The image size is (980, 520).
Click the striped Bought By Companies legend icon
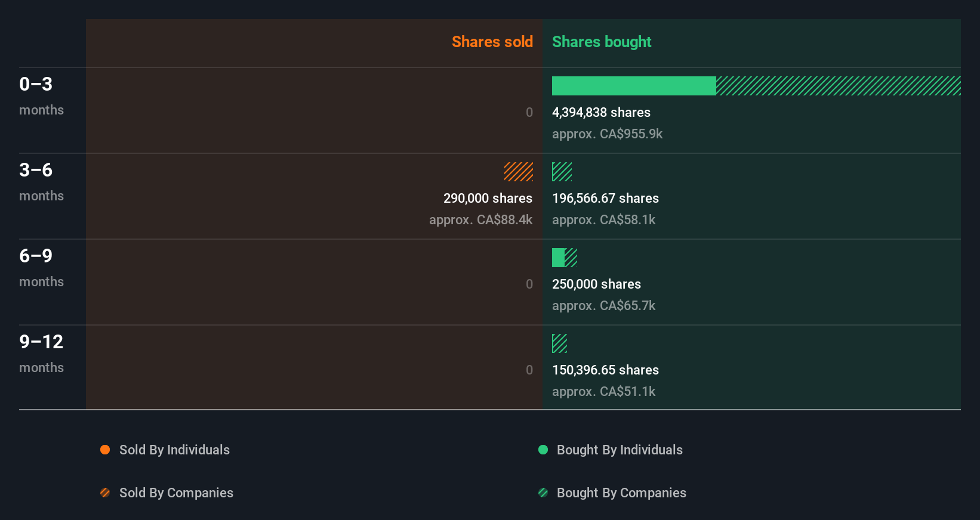pyautogui.click(x=543, y=493)
